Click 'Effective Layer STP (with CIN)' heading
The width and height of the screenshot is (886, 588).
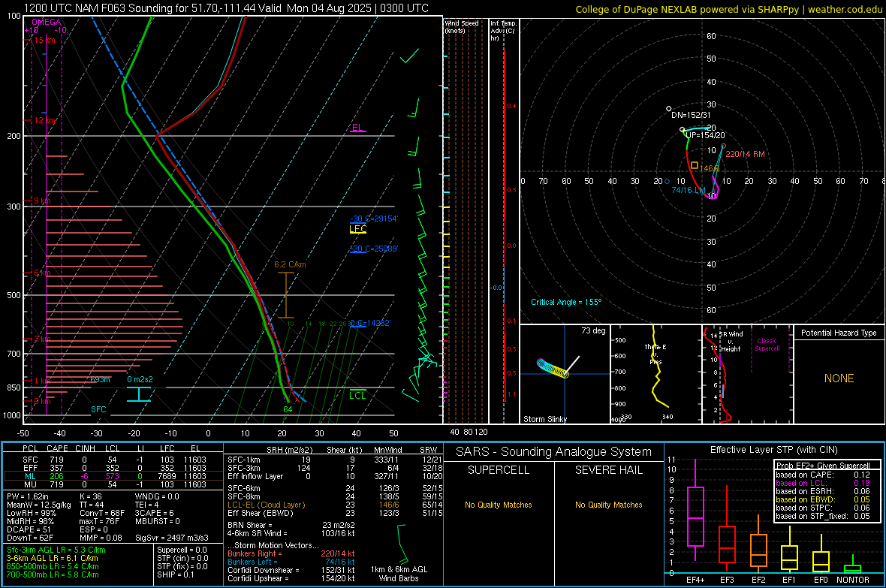773,450
